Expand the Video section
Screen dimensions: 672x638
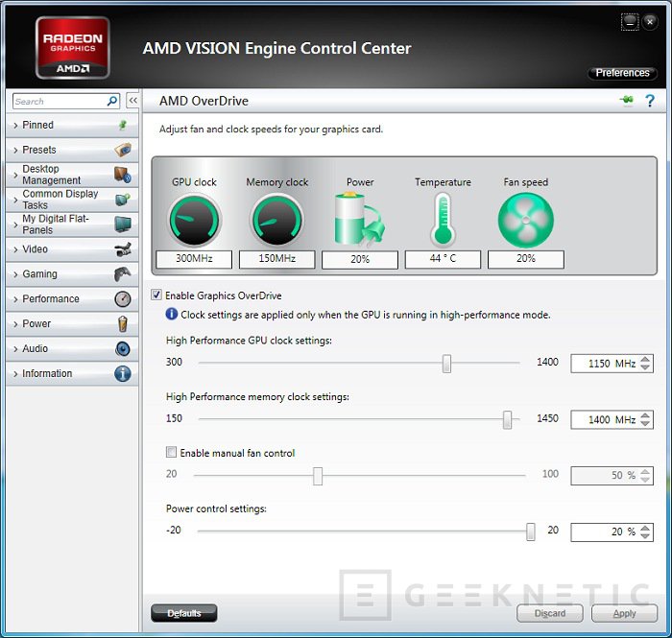tap(72, 249)
